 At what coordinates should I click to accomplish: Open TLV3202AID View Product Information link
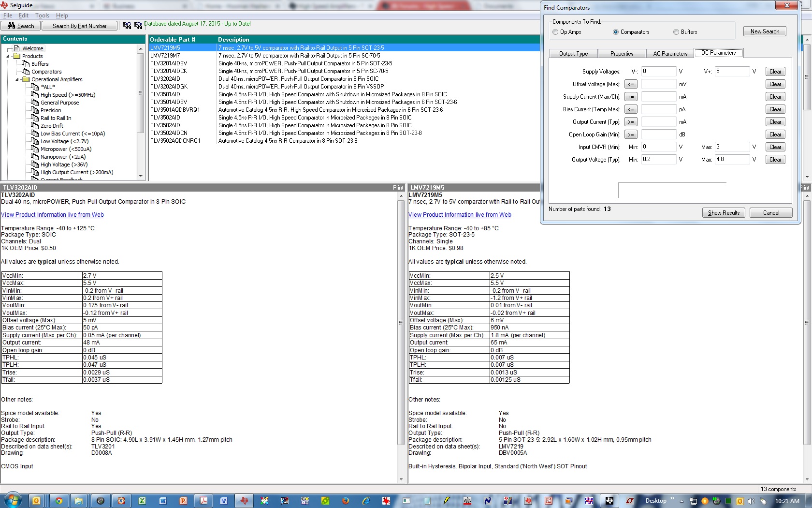52,215
